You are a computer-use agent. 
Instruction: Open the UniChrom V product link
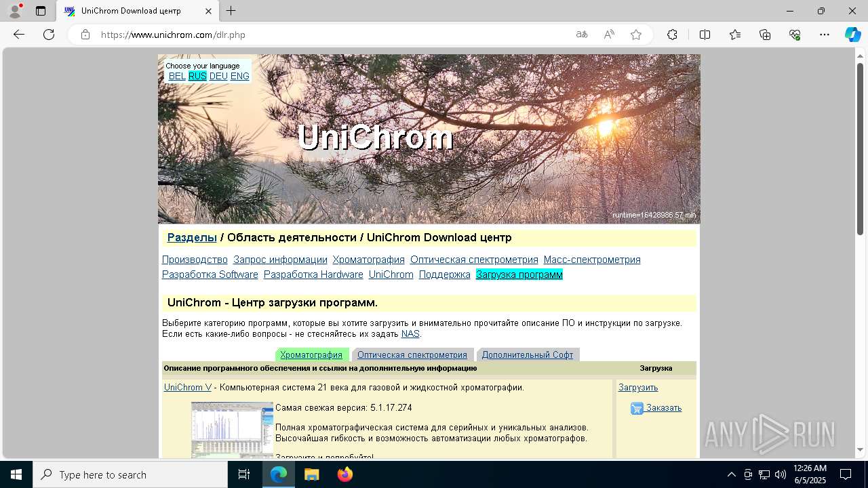pos(188,387)
